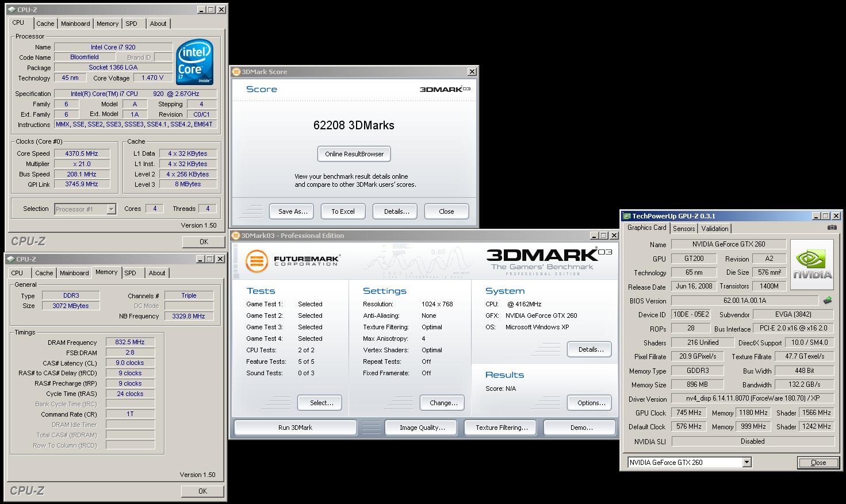This screenshot has width=846, height=504.
Task: Open Image Quality tool
Action: click(421, 428)
